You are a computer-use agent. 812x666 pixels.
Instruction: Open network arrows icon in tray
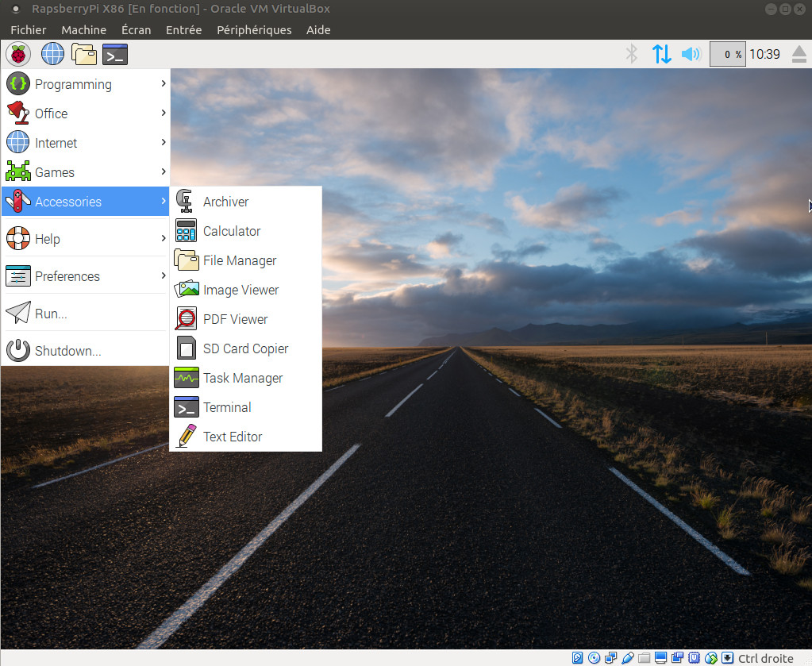click(x=661, y=54)
